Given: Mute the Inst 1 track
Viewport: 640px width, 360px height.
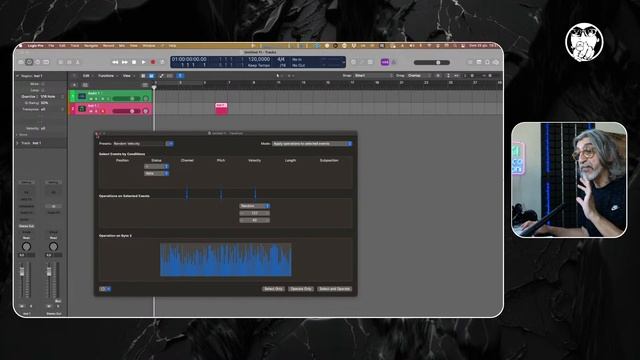Looking at the screenshot, I should (x=91, y=111).
